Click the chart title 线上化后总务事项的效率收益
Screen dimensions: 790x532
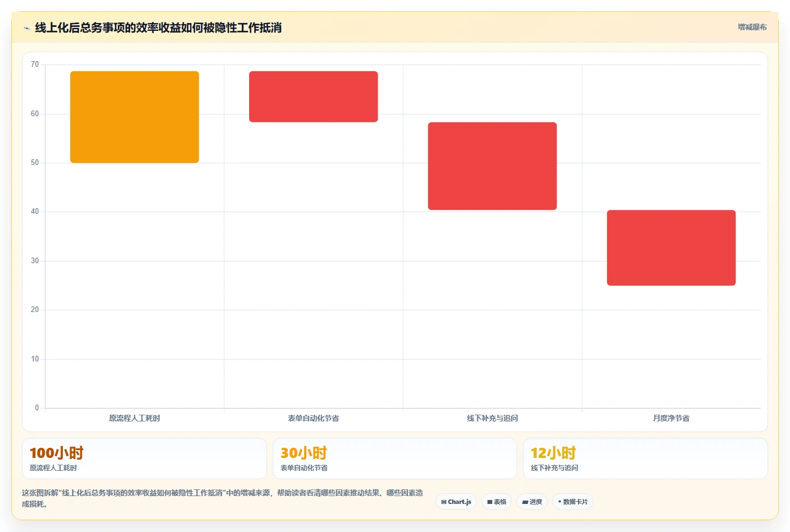[x=158, y=27]
